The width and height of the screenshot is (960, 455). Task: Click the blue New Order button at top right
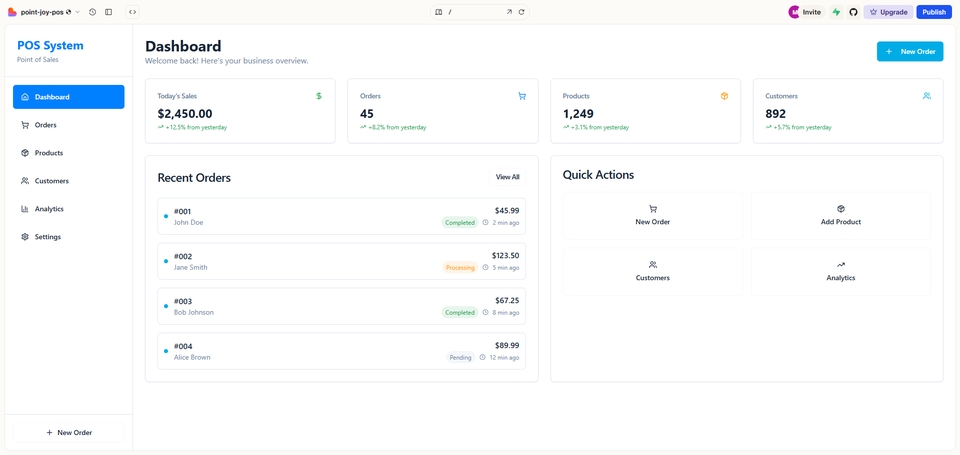[x=909, y=51]
